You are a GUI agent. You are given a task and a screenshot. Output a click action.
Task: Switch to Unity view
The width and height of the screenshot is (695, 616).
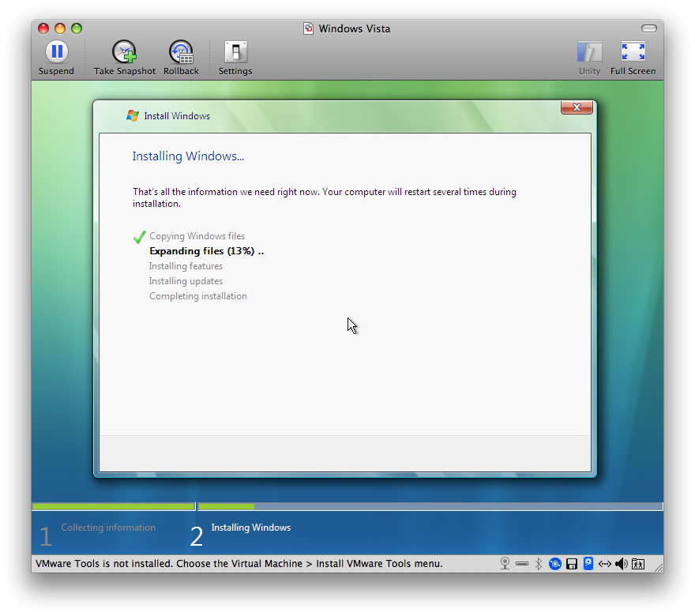[589, 53]
